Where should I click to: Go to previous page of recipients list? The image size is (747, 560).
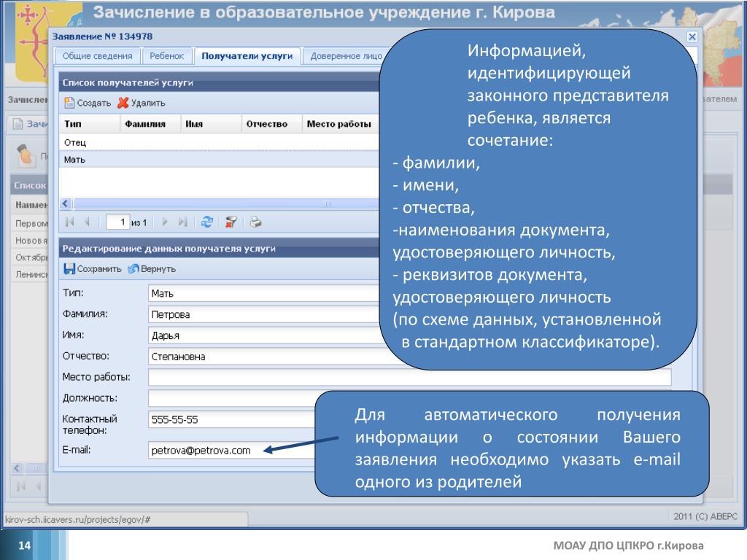tap(88, 222)
